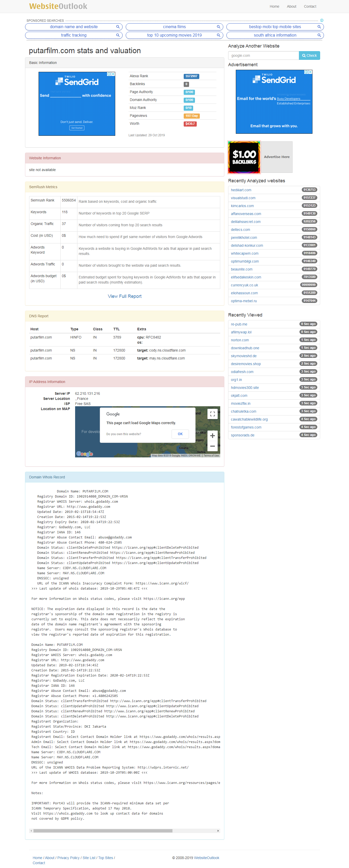Open the About nav item
This screenshot has height=868, width=349.
(x=292, y=6)
